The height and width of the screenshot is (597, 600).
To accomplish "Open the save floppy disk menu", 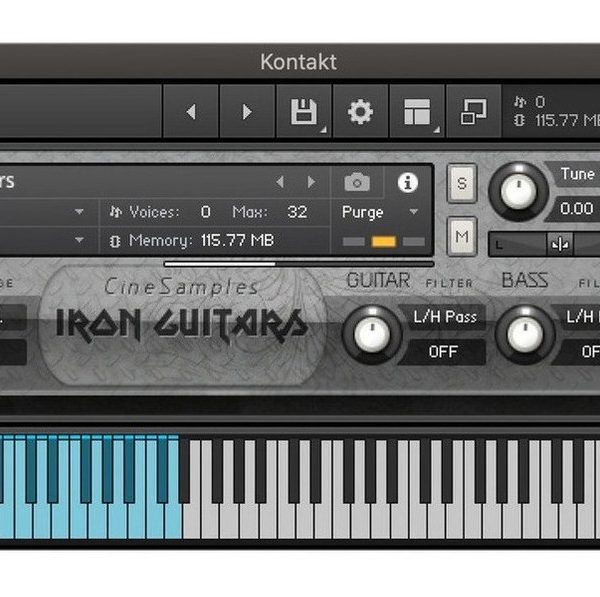I will click(x=304, y=112).
